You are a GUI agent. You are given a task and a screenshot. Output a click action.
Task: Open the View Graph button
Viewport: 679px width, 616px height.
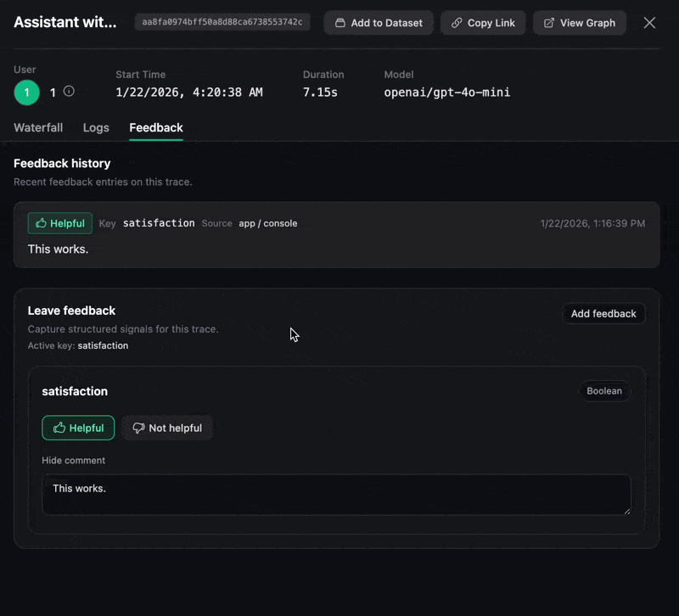(x=580, y=23)
